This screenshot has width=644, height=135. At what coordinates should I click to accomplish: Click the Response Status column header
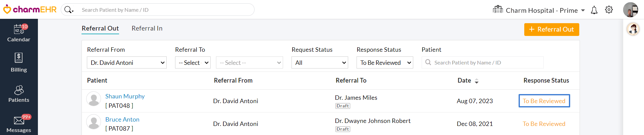[546, 81]
